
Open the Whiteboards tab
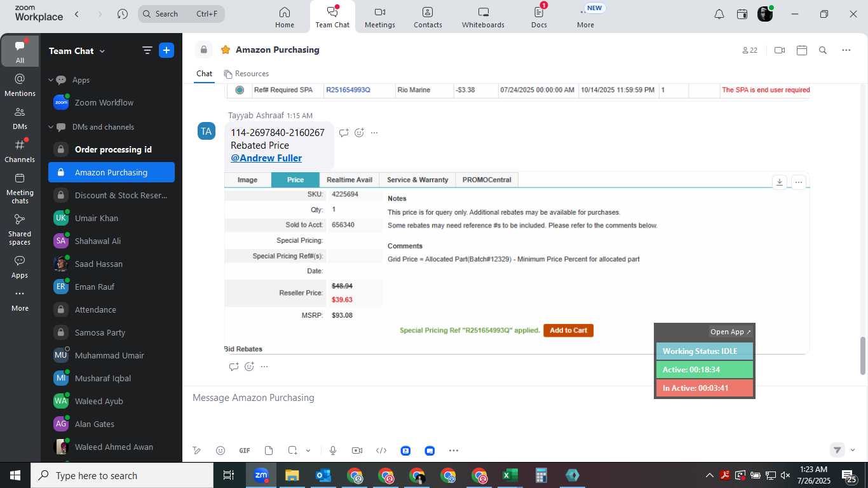click(x=483, y=17)
